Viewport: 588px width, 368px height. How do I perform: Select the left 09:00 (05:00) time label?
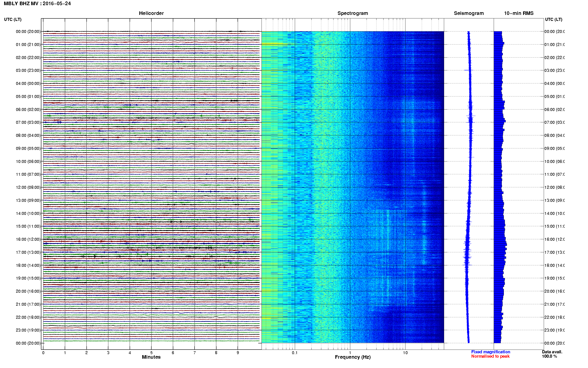coord(28,148)
